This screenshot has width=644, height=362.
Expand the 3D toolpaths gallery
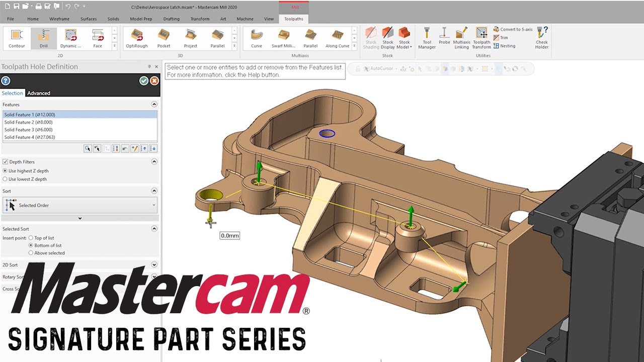(234, 46)
